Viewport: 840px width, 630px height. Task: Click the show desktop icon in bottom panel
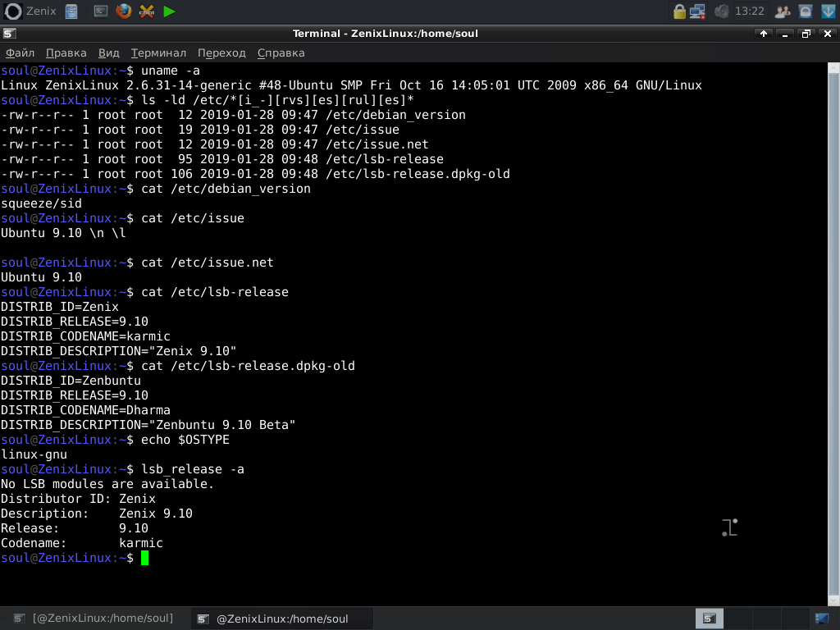coord(822,619)
